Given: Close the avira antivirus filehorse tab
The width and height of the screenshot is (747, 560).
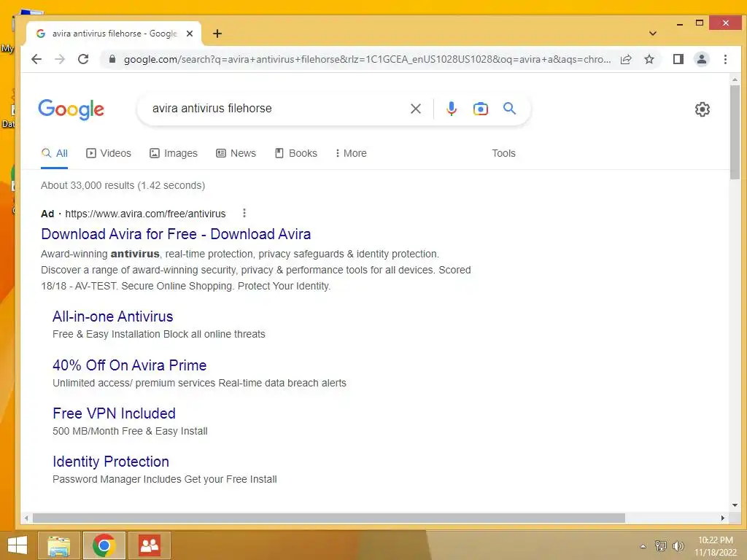Looking at the screenshot, I should (x=190, y=34).
